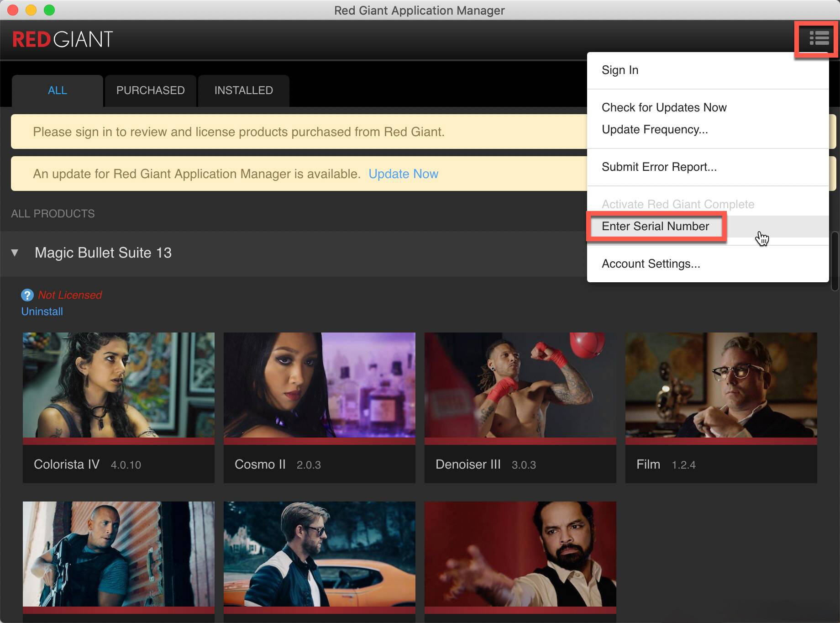The width and height of the screenshot is (840, 623).
Task: Click the Update Now link
Action: pos(403,174)
